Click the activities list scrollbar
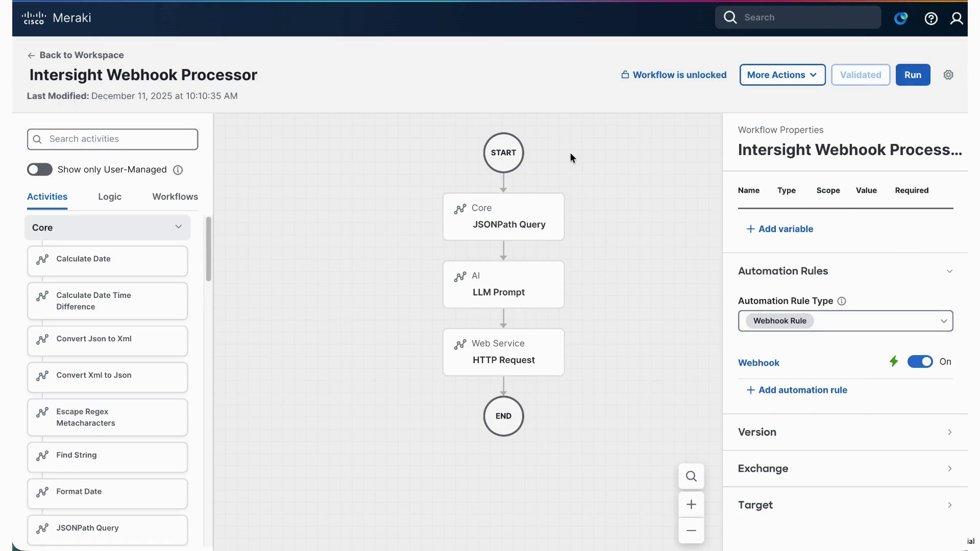This screenshot has height=551, width=980. pos(208,249)
